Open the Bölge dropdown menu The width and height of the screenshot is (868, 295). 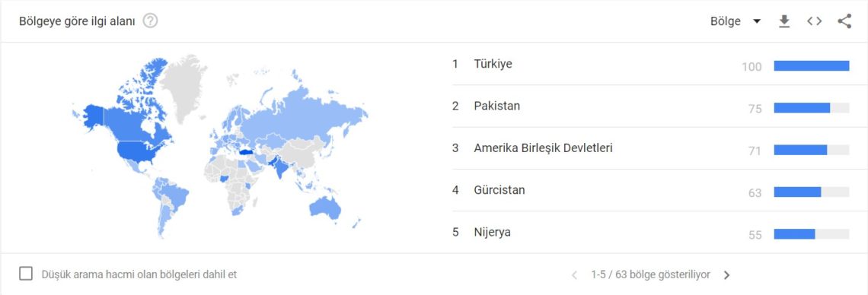(736, 21)
